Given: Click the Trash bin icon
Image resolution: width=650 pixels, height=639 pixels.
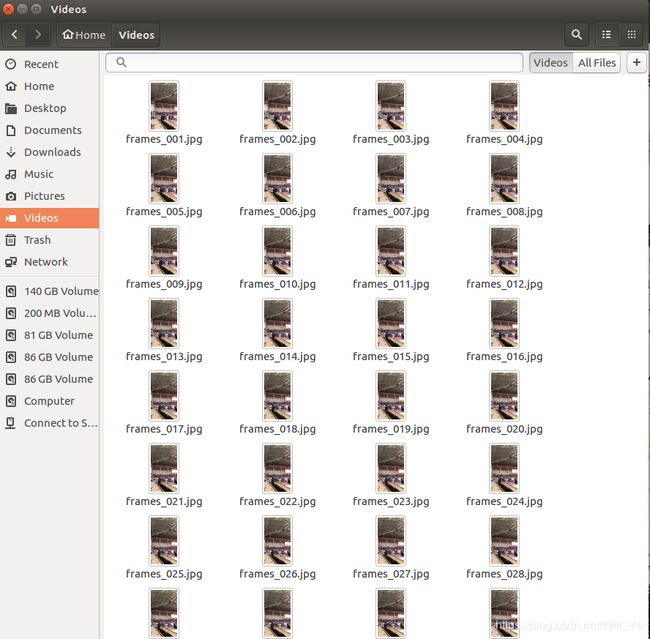Looking at the screenshot, I should point(11,240).
